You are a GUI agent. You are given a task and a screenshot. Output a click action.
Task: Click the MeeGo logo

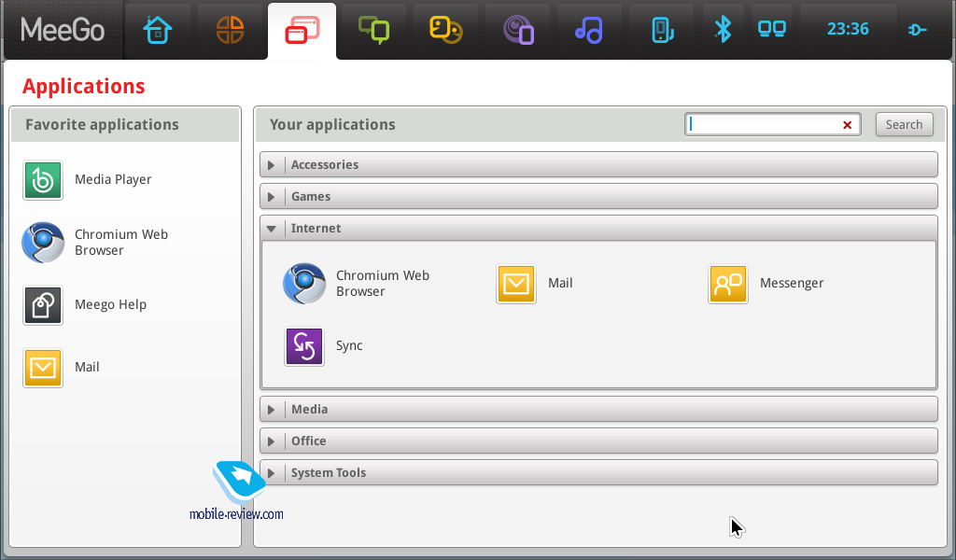[63, 29]
